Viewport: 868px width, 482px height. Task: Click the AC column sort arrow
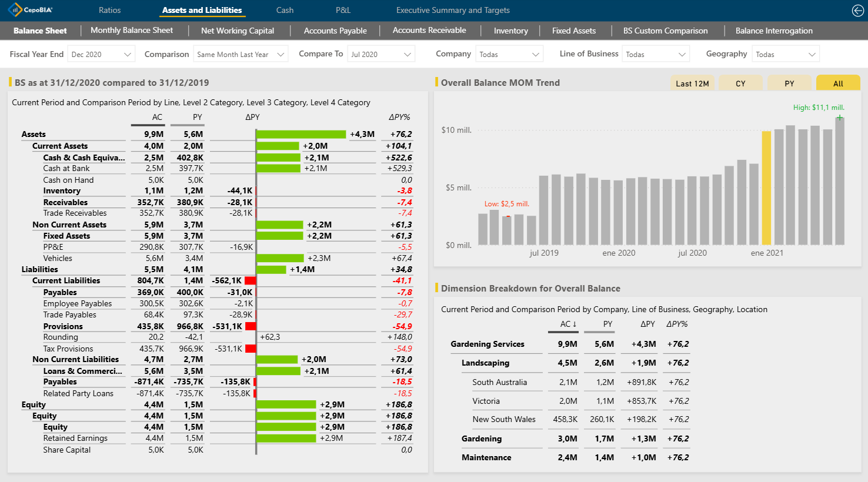575,324
